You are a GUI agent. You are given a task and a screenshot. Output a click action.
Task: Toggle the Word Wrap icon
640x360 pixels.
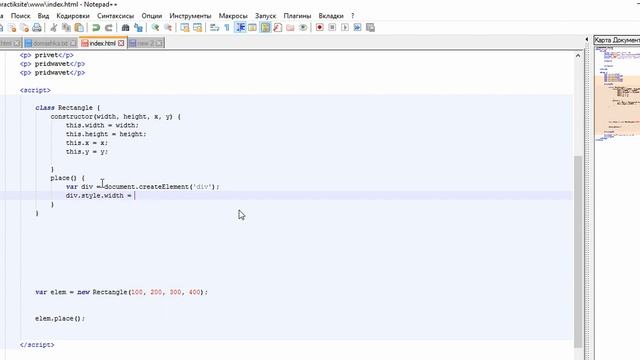click(x=215, y=28)
